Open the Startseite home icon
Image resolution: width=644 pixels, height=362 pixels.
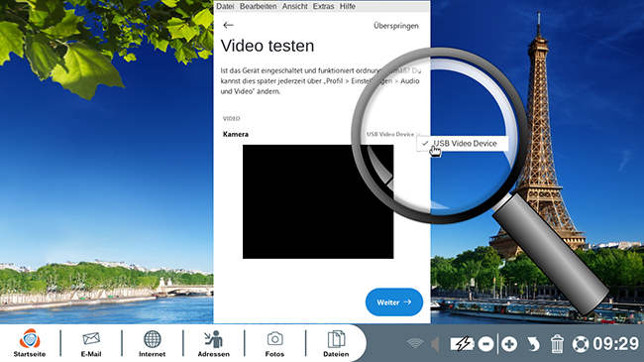coord(30,343)
